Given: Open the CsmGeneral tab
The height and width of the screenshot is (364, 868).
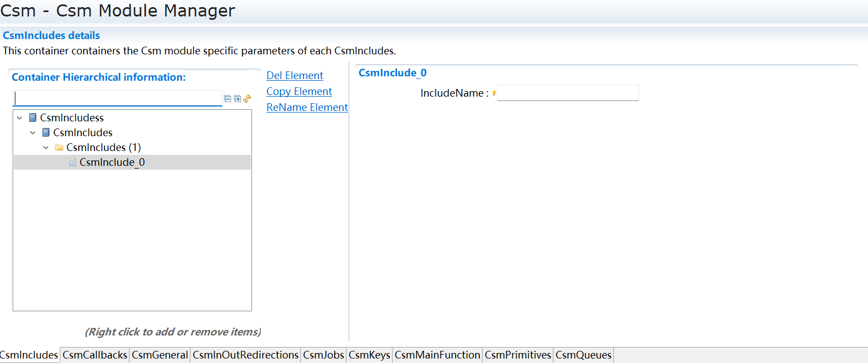Looking at the screenshot, I should (160, 355).
